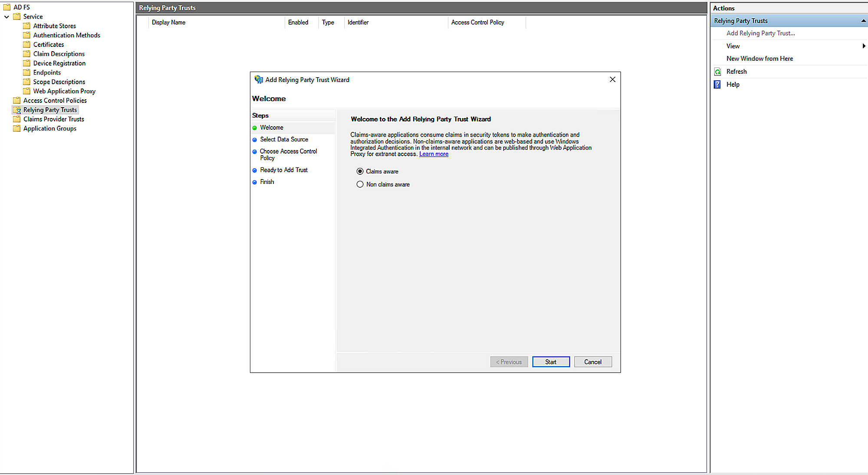Screen dimensions: 868x475
Task: Click the wizard title bar icon
Action: point(259,80)
